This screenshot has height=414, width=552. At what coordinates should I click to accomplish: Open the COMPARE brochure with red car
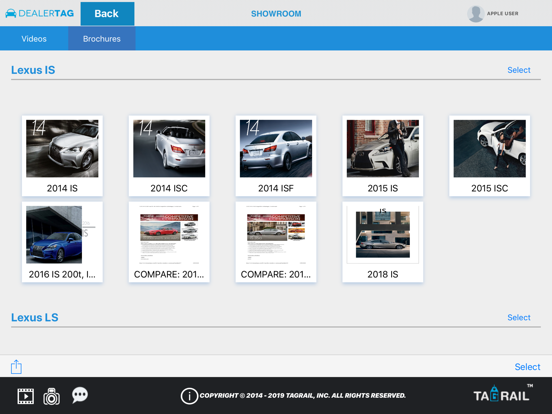click(x=169, y=242)
